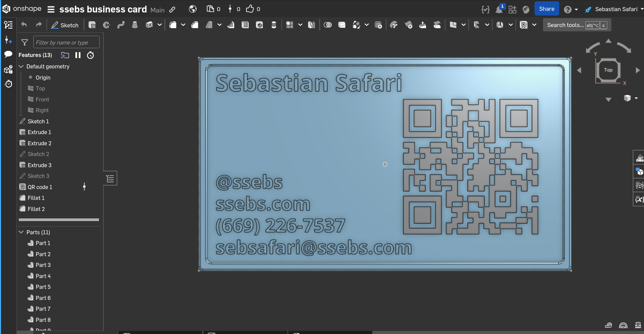Open the notifications bell
This screenshot has width=644, height=334.
coord(499,9)
